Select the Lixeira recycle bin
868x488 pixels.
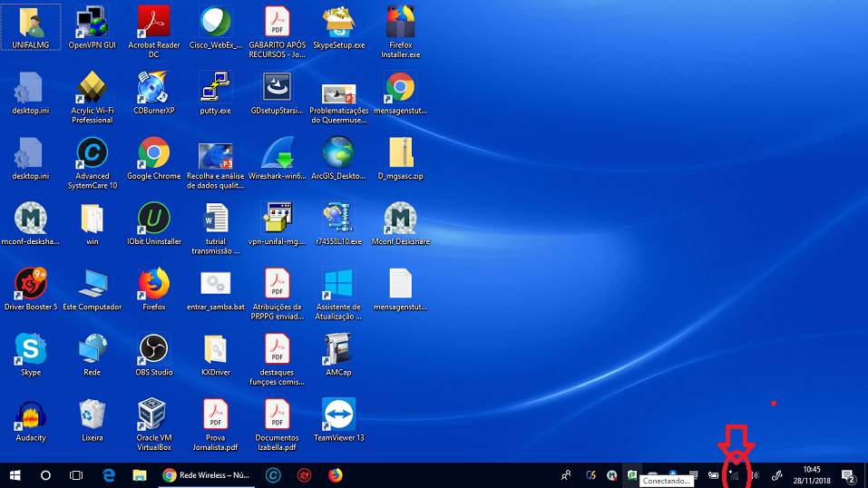coord(92,419)
